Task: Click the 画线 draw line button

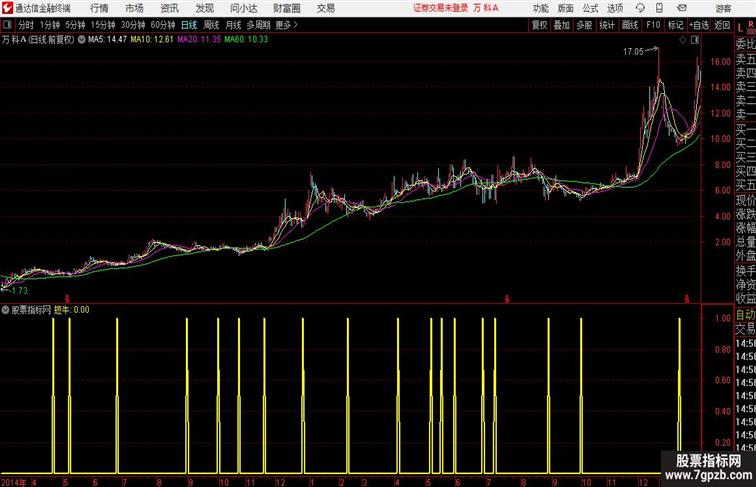Action: [x=630, y=25]
